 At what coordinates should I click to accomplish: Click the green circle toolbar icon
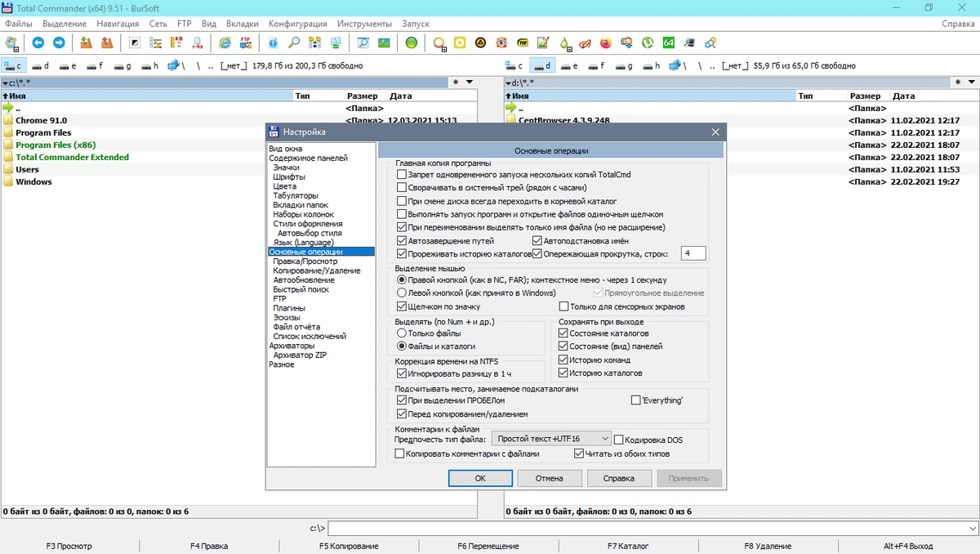tap(412, 42)
